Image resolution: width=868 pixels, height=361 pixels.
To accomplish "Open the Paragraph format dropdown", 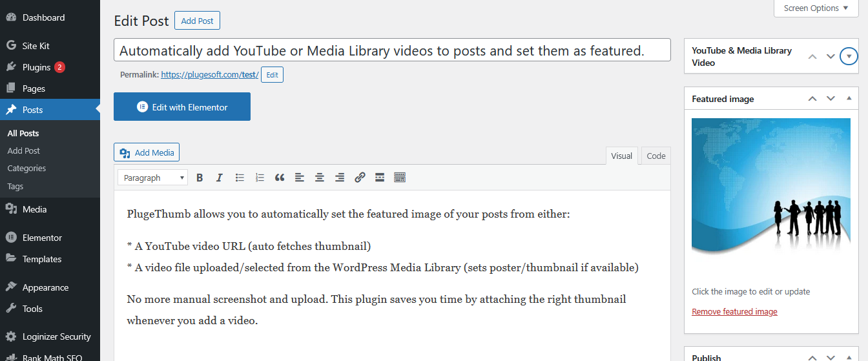I will [153, 178].
